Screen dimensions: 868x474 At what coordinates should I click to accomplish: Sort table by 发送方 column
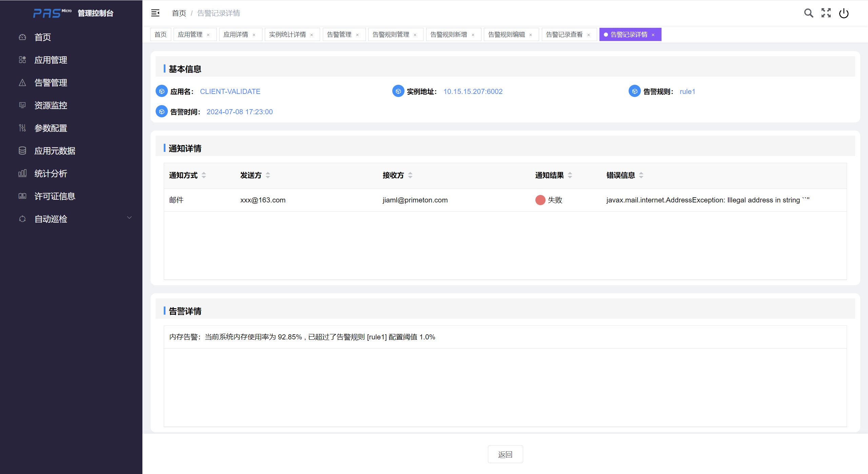[268, 175]
